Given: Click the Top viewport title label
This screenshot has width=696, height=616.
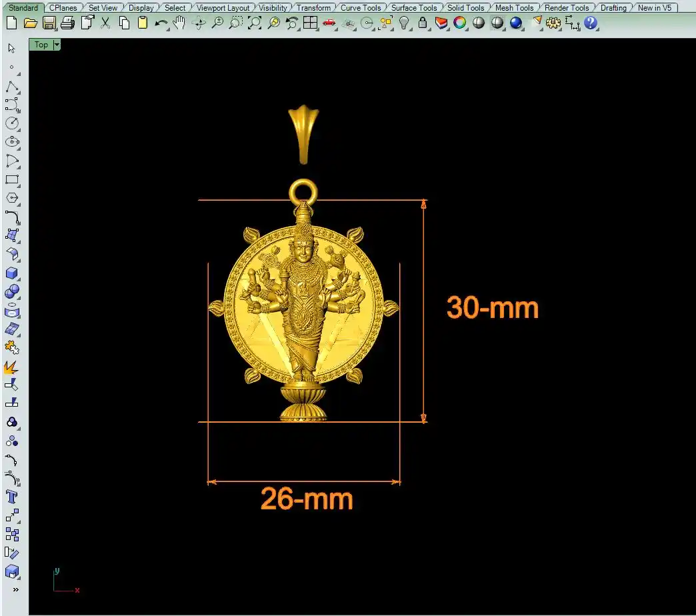Looking at the screenshot, I should [x=41, y=45].
